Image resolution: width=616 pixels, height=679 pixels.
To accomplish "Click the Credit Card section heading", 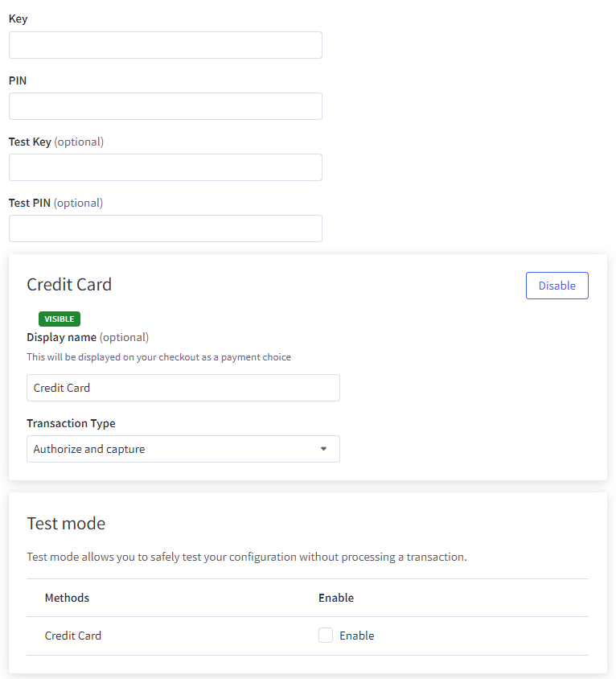I will pyautogui.click(x=69, y=285).
